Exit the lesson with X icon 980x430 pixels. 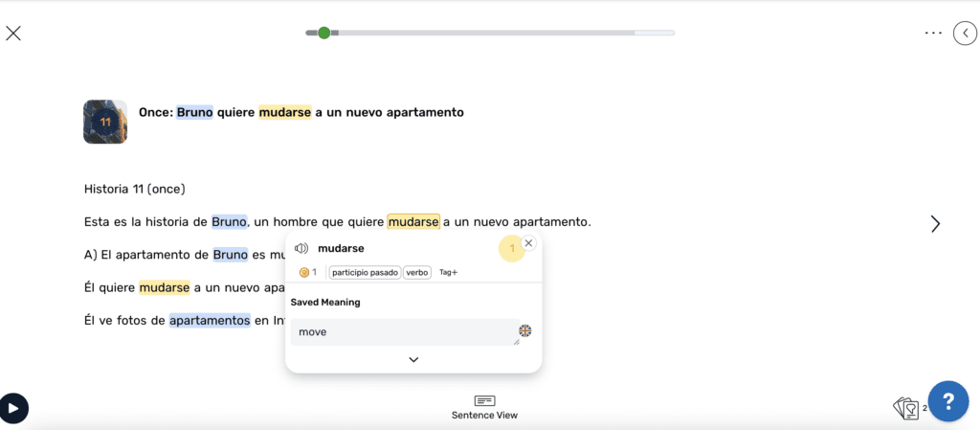pos(13,34)
